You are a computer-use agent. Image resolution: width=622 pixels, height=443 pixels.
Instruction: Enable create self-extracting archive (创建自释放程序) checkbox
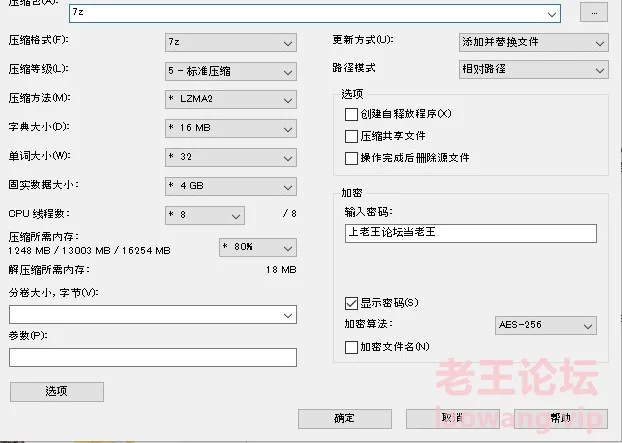[x=351, y=114]
